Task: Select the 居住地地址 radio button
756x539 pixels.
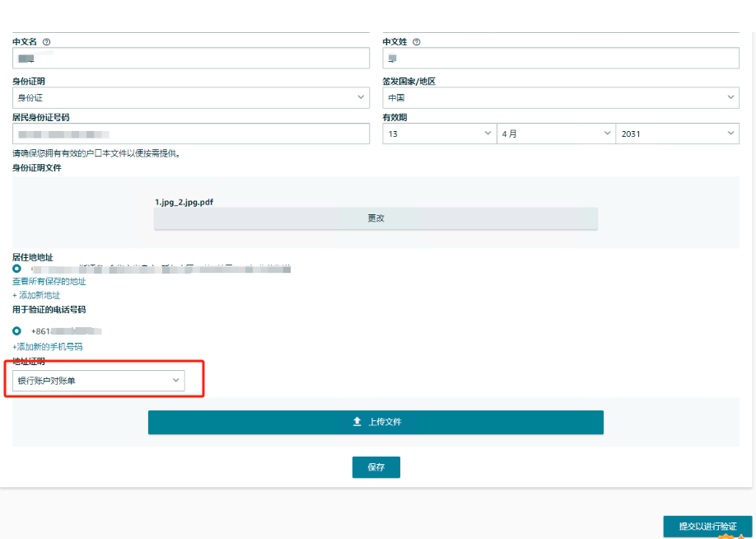Action: 17,269
